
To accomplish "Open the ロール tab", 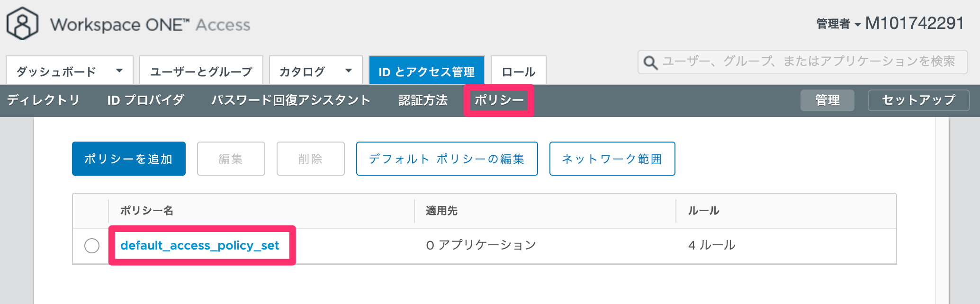I will (519, 71).
